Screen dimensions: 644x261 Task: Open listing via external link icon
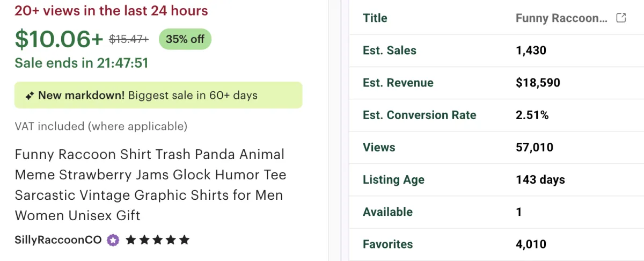621,18
